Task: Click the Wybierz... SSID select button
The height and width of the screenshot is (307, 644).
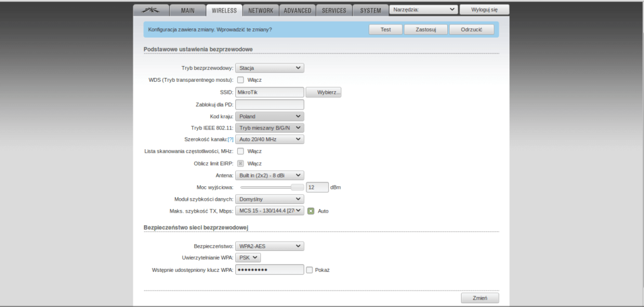Action: tap(323, 92)
